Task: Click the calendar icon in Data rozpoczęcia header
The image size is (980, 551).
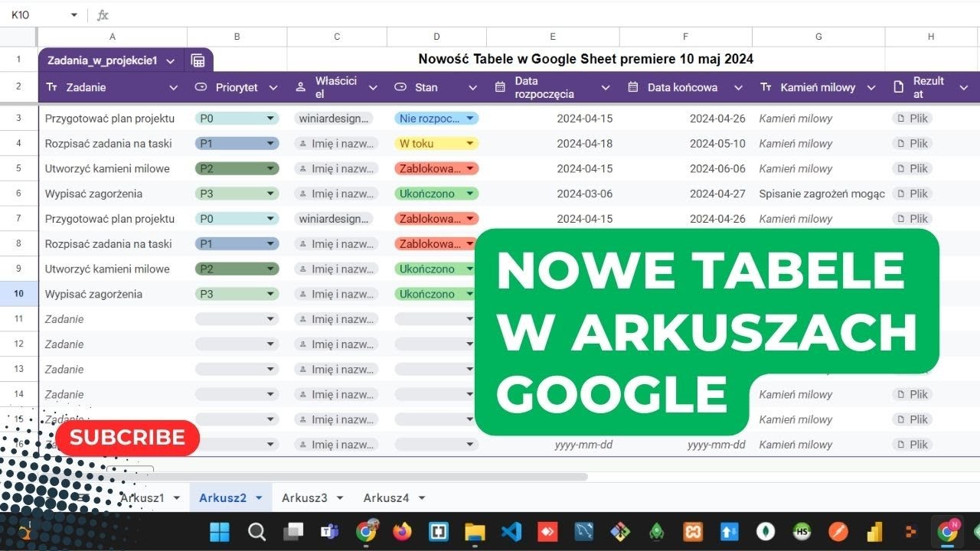Action: (x=500, y=87)
